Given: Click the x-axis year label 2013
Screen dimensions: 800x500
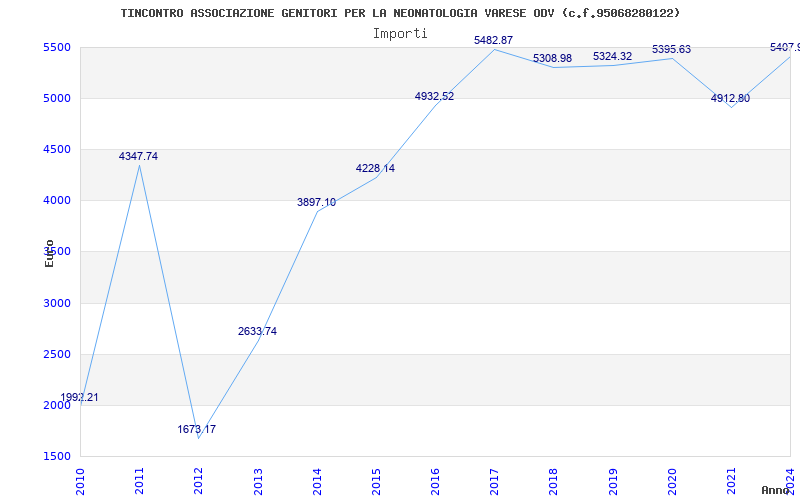Looking at the screenshot, I should pyautogui.click(x=258, y=481).
